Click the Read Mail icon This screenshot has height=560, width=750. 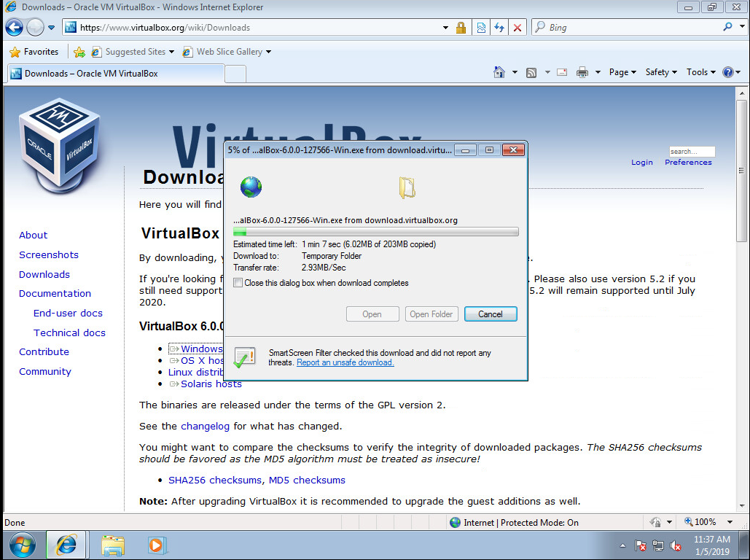coord(562,72)
